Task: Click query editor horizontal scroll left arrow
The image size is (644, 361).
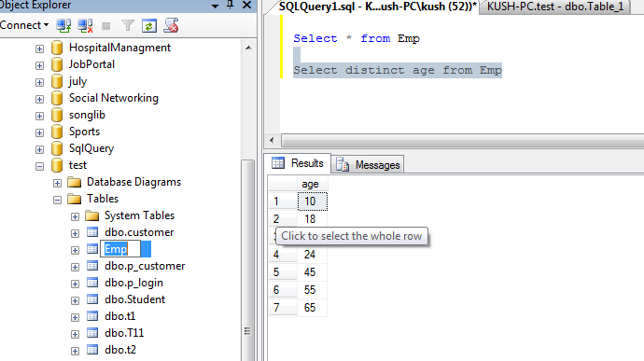Action: (272, 141)
